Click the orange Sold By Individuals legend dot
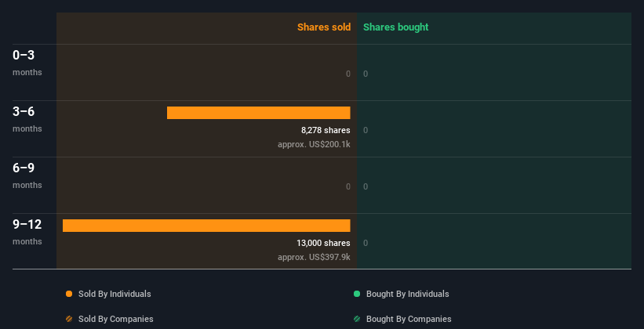The width and height of the screenshot is (644, 329). tap(69, 294)
